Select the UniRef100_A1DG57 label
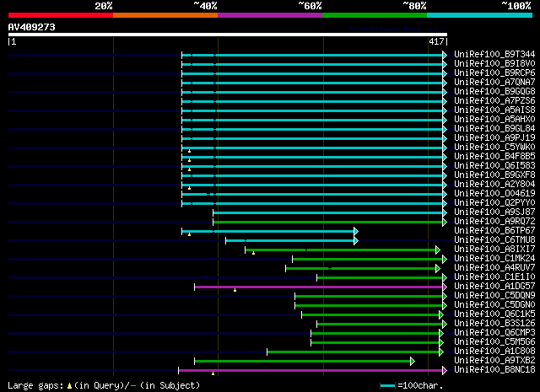This screenshot has width=540, height=392. pos(494,287)
